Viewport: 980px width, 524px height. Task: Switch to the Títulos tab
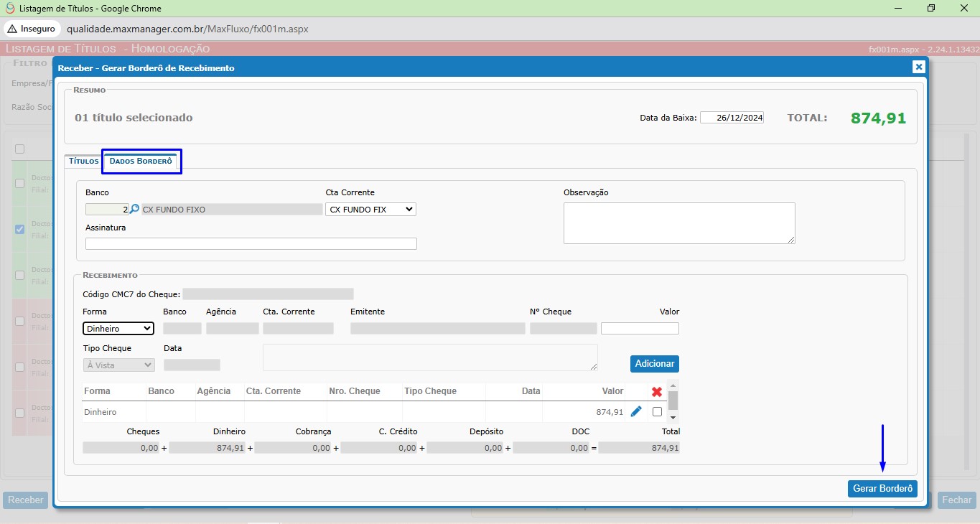tap(83, 162)
